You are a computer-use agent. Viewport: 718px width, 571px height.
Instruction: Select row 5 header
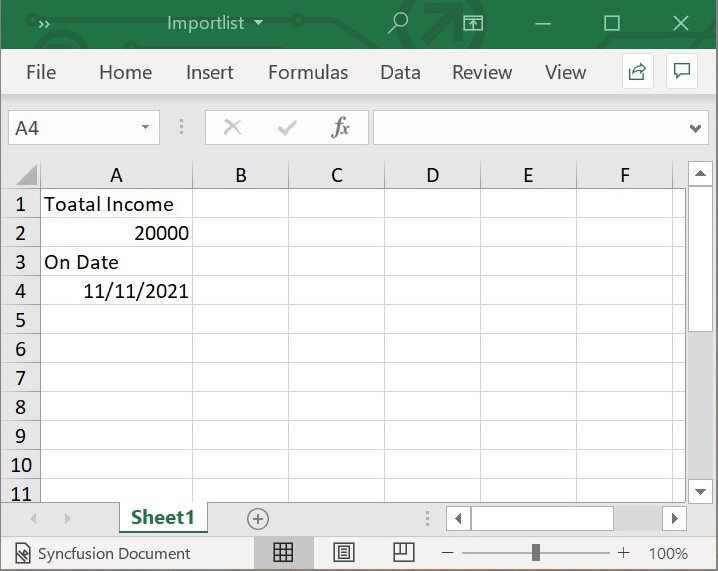pyautogui.click(x=20, y=320)
